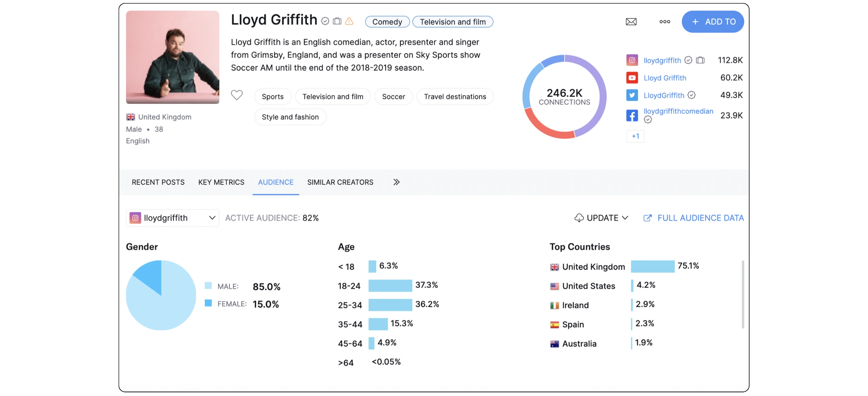The width and height of the screenshot is (868, 396).
Task: Click the heart favorite icon
Action: click(x=237, y=95)
